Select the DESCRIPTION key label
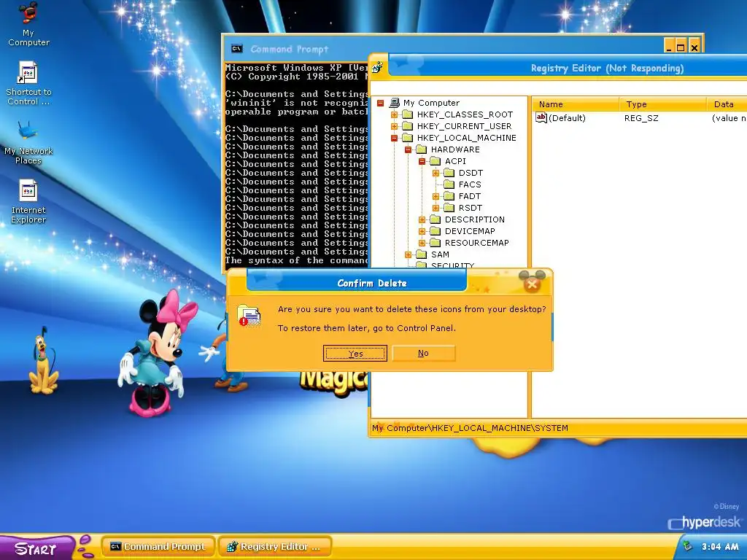This screenshot has height=560, width=747. click(474, 219)
